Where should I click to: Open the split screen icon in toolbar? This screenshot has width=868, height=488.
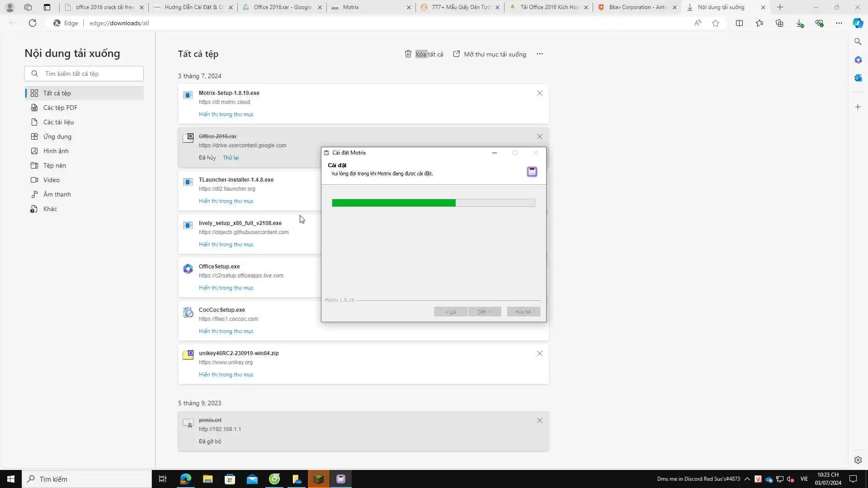point(740,23)
